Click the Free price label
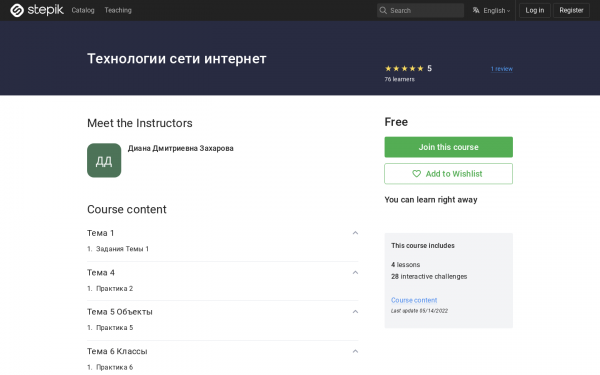 coord(396,122)
